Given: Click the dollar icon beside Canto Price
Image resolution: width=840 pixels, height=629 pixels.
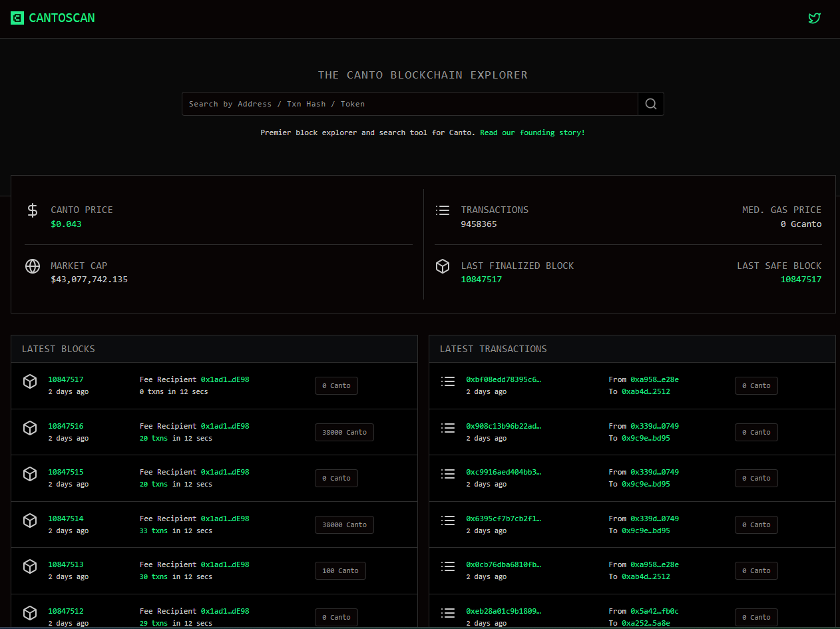Looking at the screenshot, I should [x=33, y=210].
